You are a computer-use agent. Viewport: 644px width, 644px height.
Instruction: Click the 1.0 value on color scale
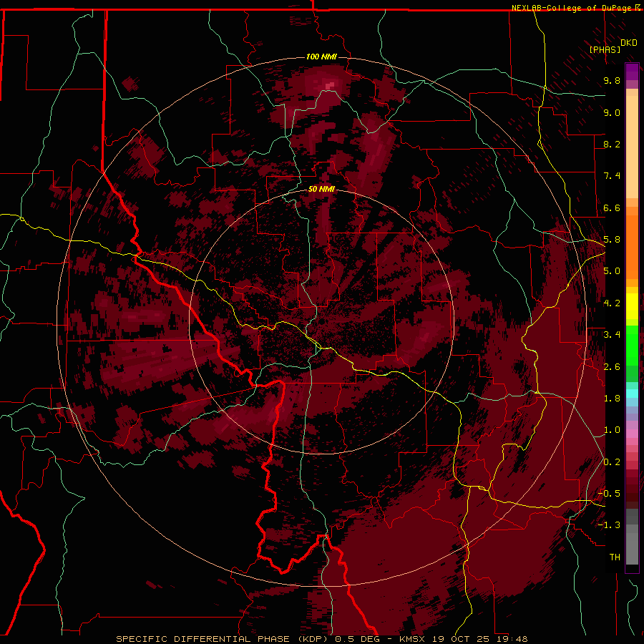(612, 430)
